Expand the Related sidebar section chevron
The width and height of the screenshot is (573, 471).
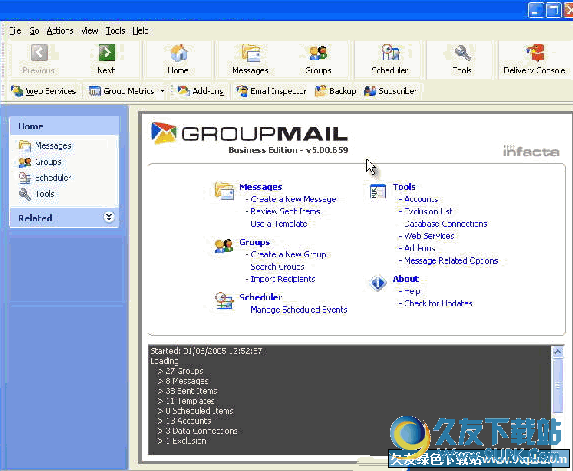coord(109,217)
